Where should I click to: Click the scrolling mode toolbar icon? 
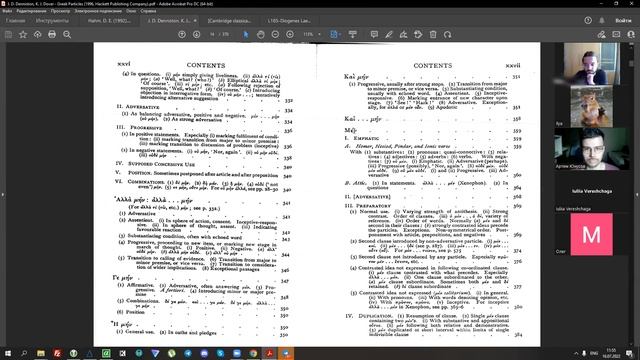353,35
